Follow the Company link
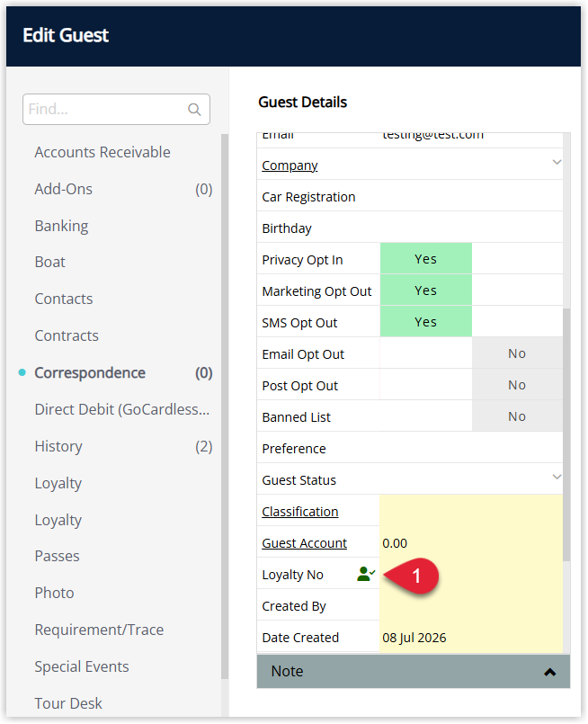Screen dimensions: 588x724 290,165
